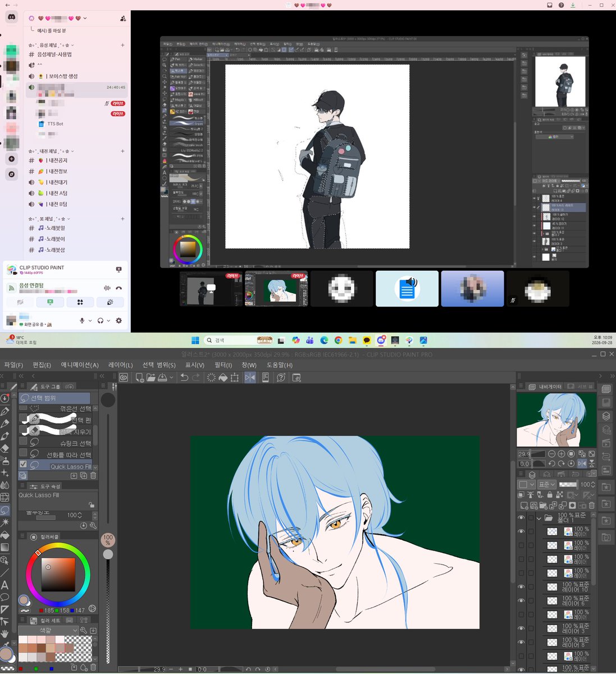The image size is (616, 674).
Task: Open 색깔 color set dropdown
Action: click(x=48, y=630)
